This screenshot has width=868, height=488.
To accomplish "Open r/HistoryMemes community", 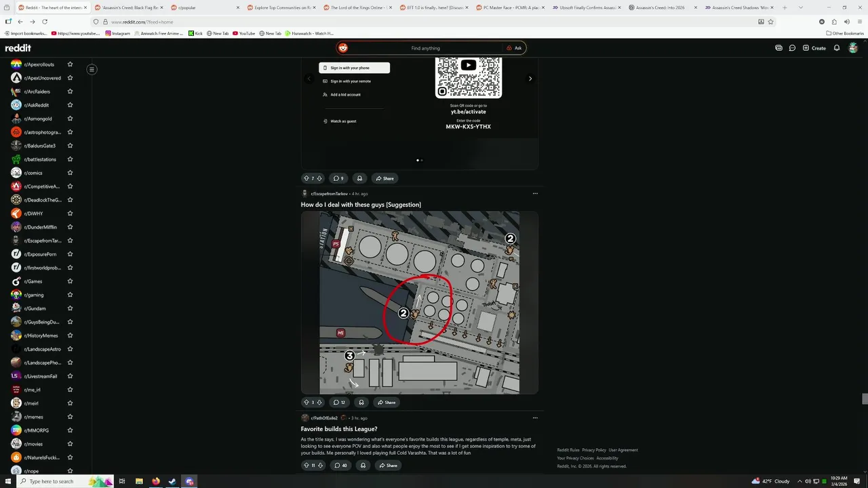I will tap(41, 335).
